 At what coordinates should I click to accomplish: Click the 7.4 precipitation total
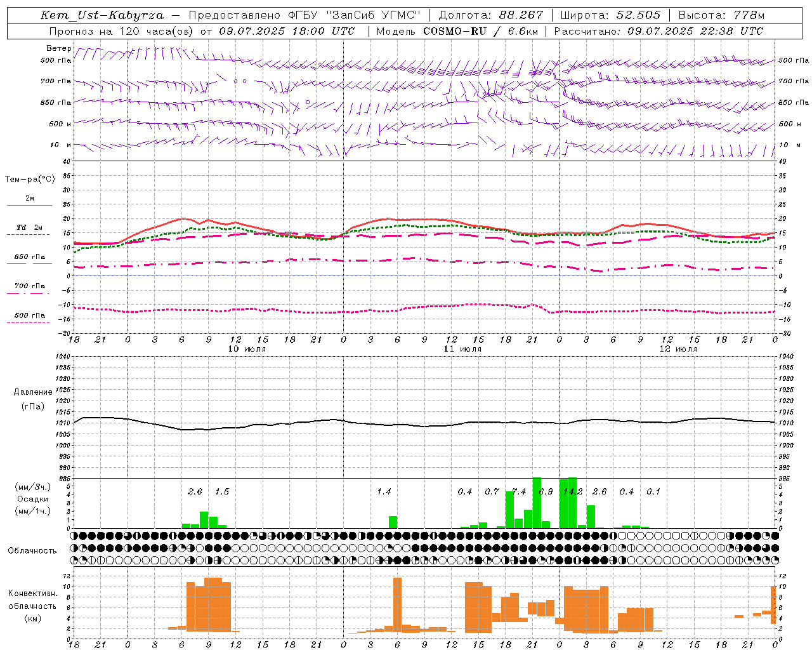pyautogui.click(x=519, y=492)
